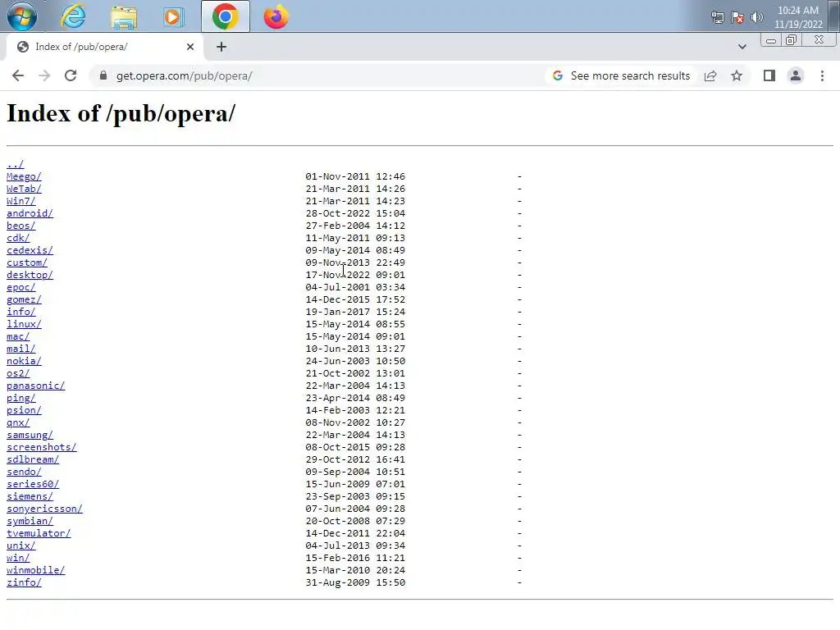The image size is (840, 630).
Task: Expand the tab search dropdown arrow
Action: [x=742, y=47]
